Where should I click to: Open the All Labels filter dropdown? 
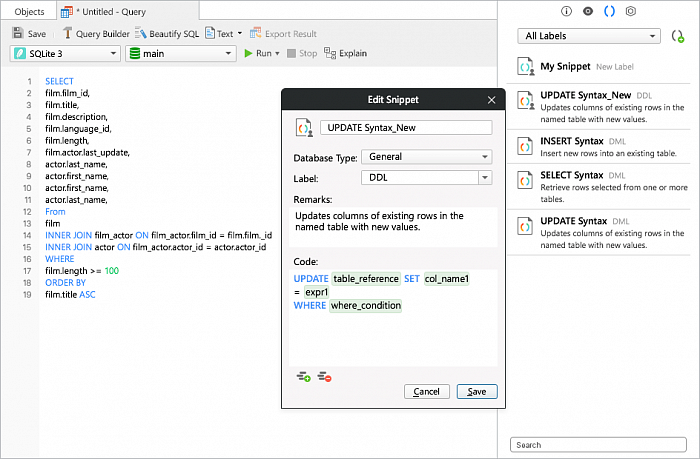pyautogui.click(x=589, y=36)
